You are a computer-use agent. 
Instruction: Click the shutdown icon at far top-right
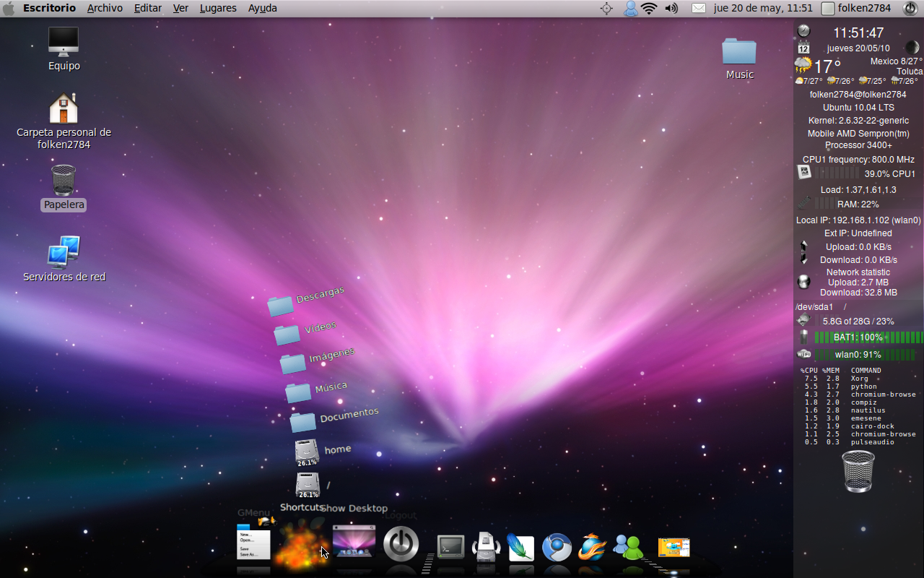910,8
